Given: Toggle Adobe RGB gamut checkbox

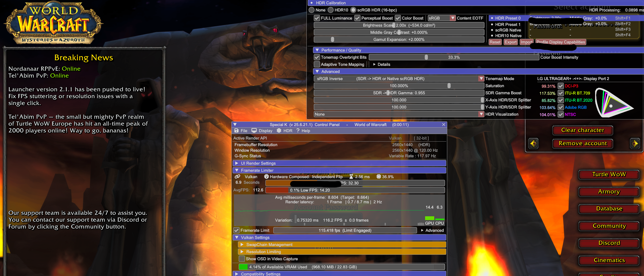Looking at the screenshot, I should (x=561, y=108).
